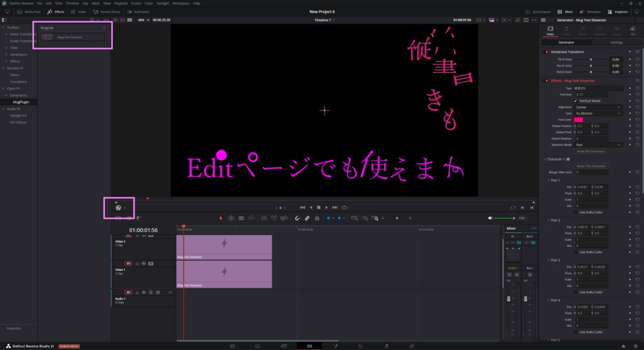
Task: Open the Mixer panel from the top bar
Action: click(565, 12)
